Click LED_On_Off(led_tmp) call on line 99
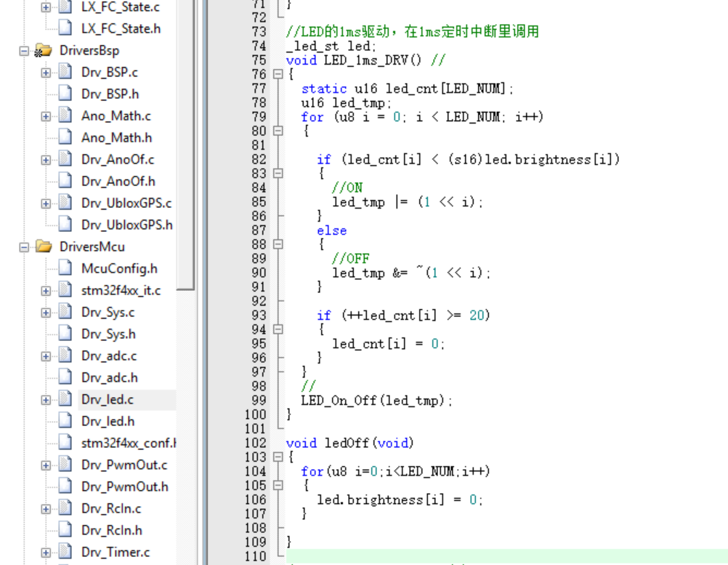The image size is (728, 565). click(376, 401)
